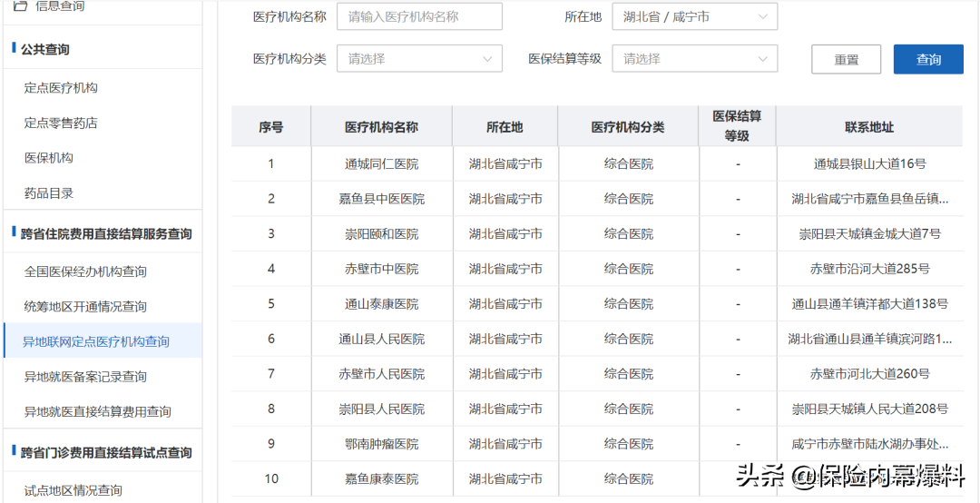Select 嘉鱼县中医医院 in the table

click(381, 199)
